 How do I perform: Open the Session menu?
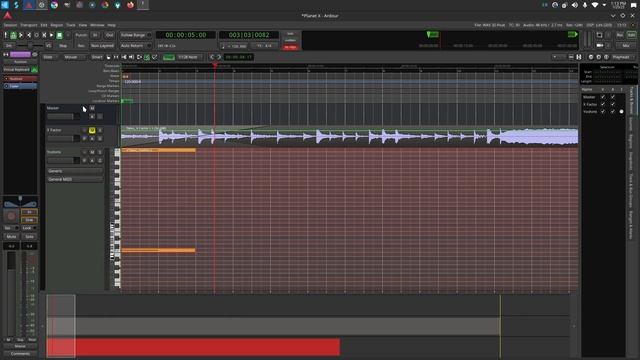tap(10, 25)
